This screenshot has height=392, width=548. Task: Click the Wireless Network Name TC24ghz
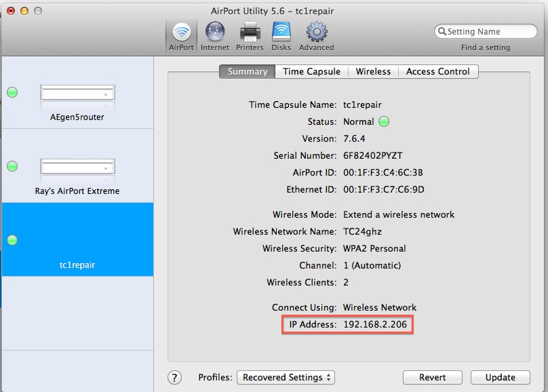click(362, 232)
